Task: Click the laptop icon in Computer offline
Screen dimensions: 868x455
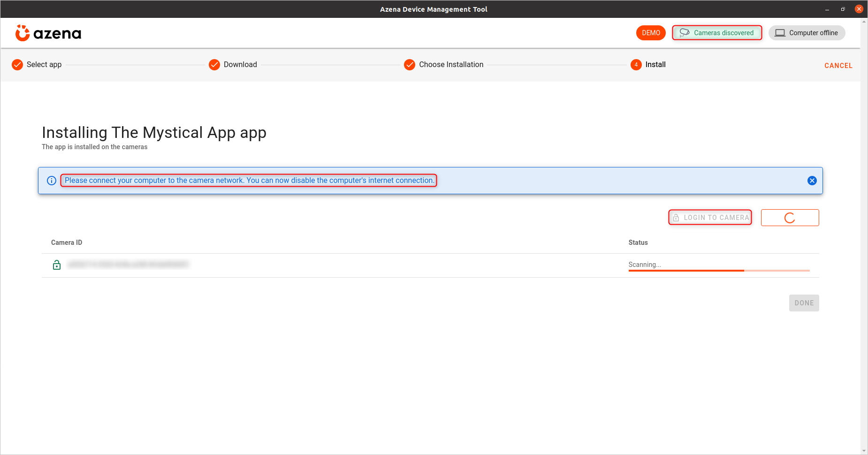Action: pos(780,33)
